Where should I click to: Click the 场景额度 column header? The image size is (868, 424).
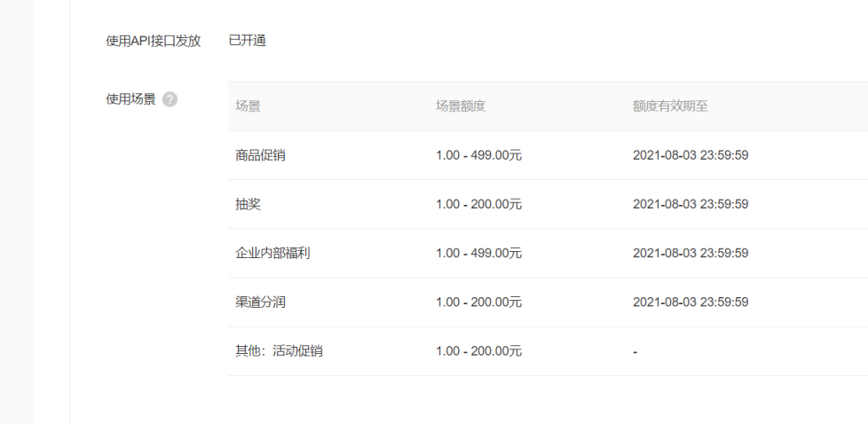click(x=461, y=106)
